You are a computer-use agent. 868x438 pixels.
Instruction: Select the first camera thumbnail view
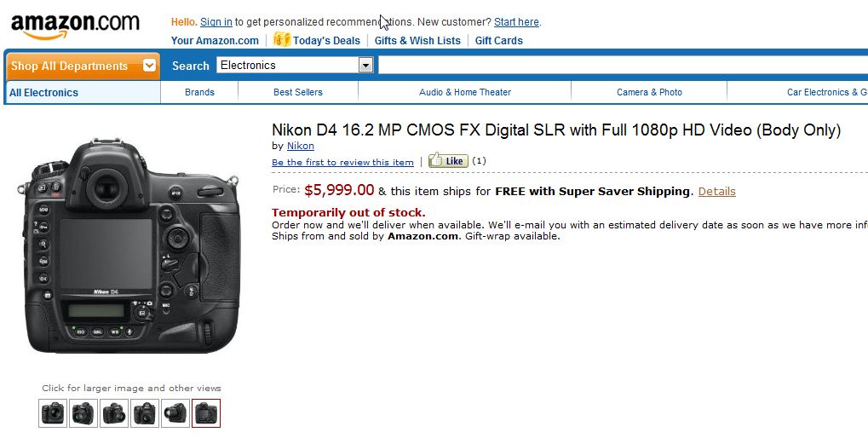[53, 413]
